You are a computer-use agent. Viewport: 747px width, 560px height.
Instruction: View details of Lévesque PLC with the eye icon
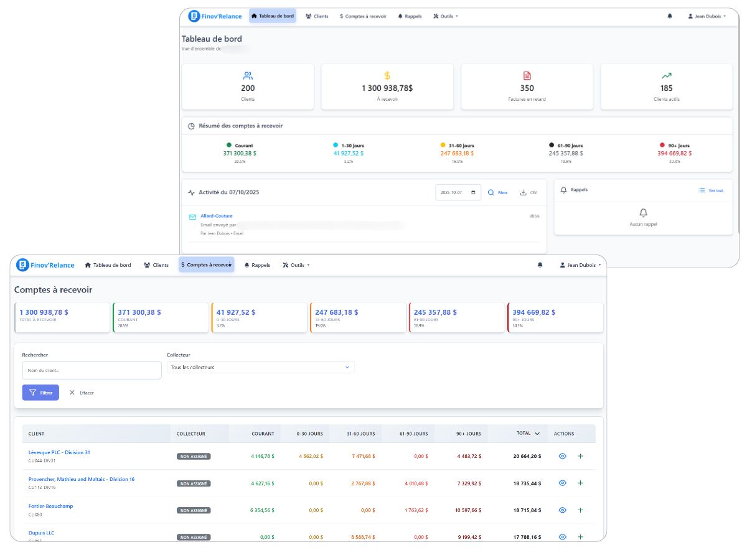[x=562, y=456]
